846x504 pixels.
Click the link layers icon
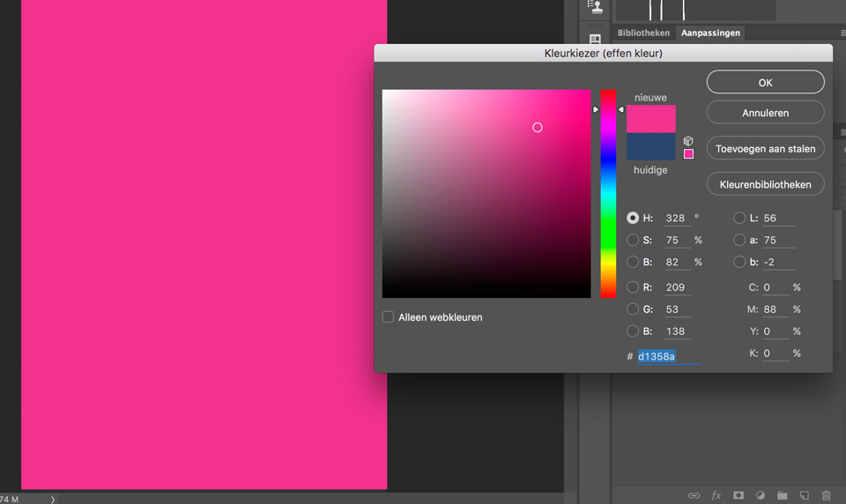point(694,495)
